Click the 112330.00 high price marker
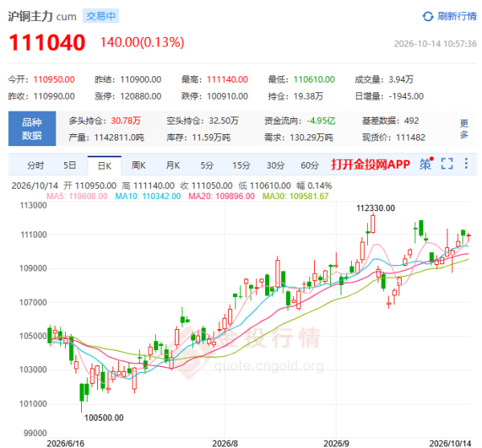482x448 pixels. 375,208
